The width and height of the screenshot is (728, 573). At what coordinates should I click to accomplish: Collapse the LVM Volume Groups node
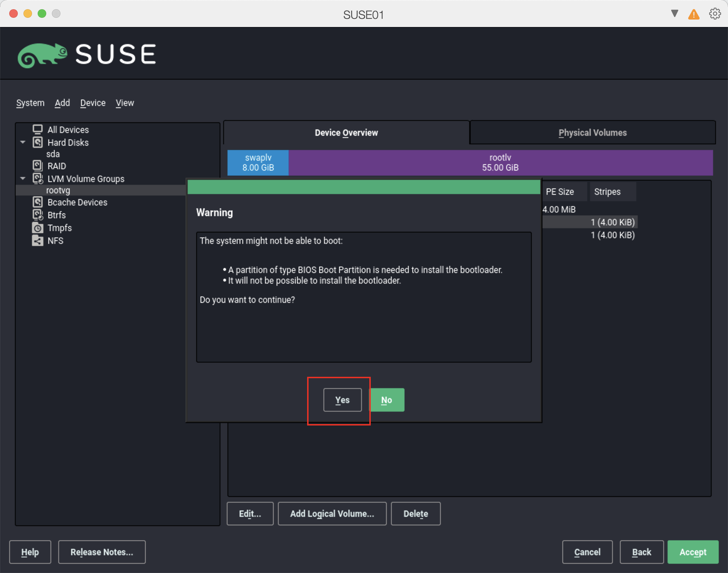click(23, 178)
